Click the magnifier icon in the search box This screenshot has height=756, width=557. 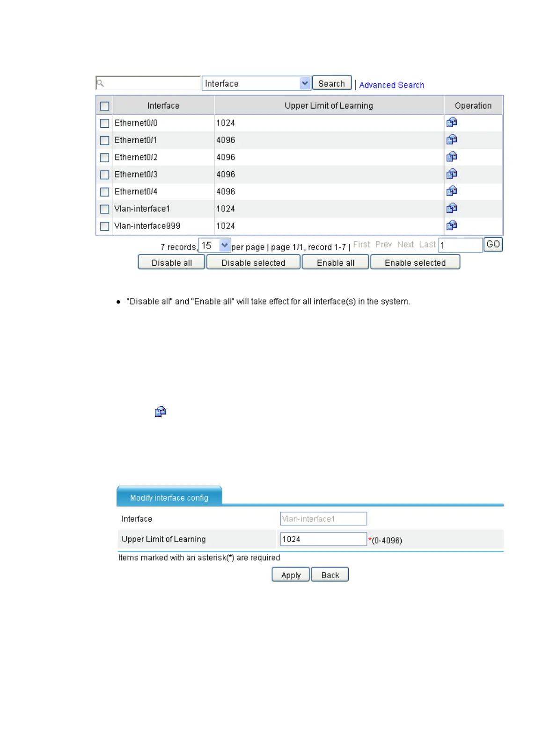(100, 83)
